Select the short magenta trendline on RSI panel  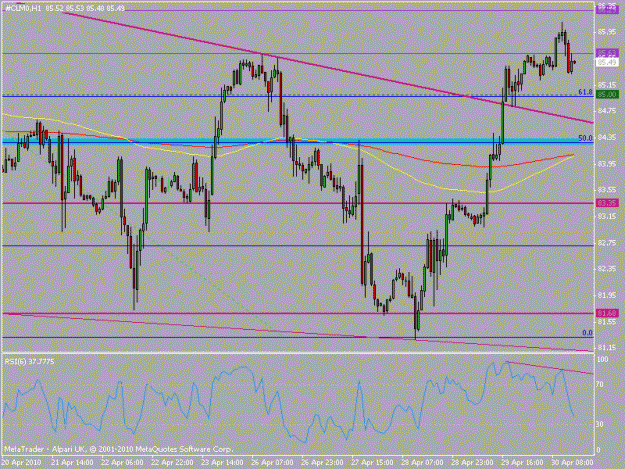click(549, 367)
